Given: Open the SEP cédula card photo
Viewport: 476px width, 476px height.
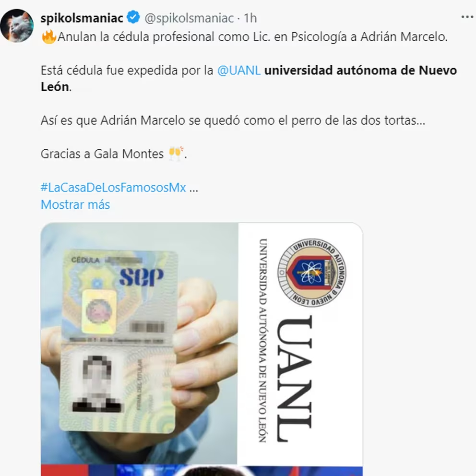Looking at the screenshot, I should (139, 343).
